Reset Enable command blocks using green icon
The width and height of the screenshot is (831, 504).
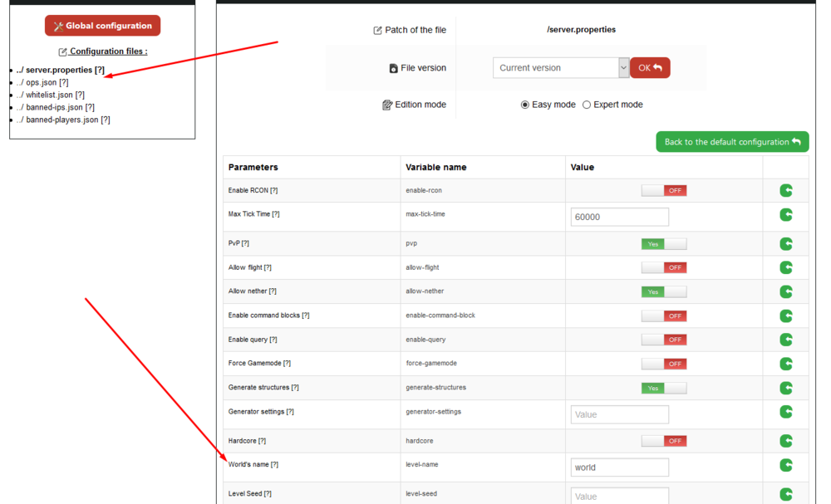[786, 316]
